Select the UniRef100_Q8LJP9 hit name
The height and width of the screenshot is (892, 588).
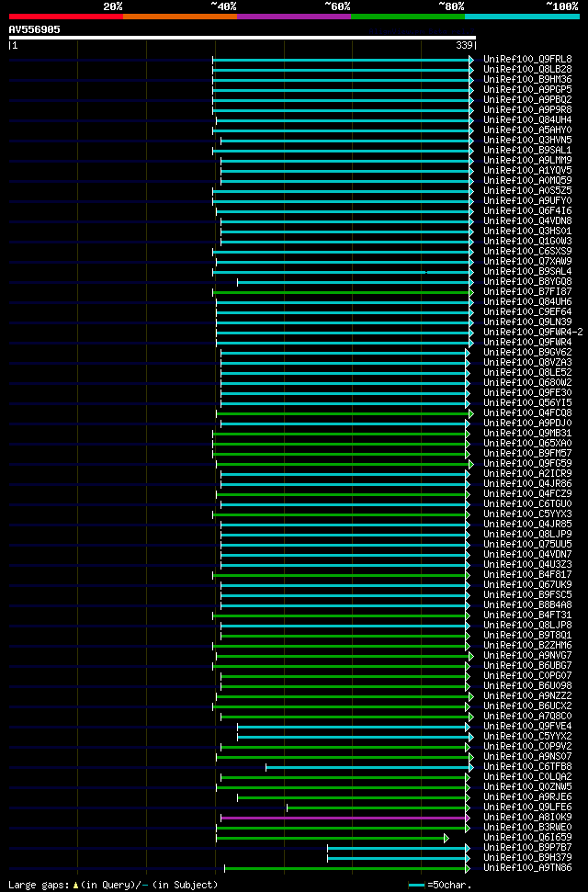point(527,534)
